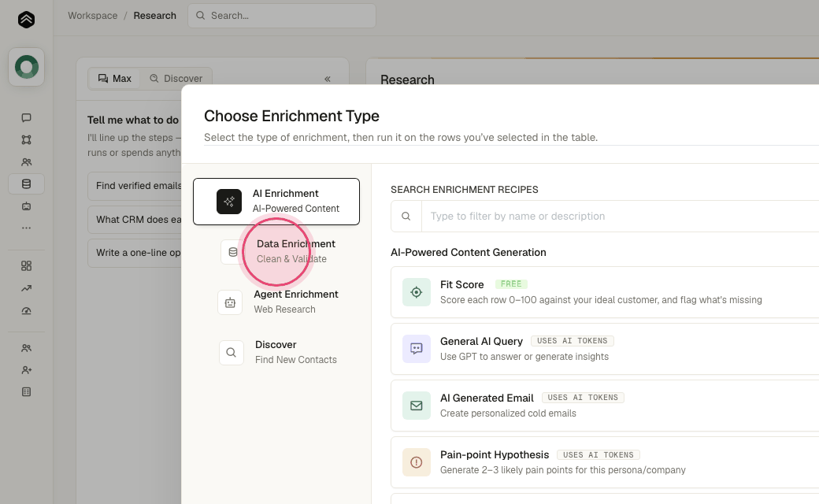The width and height of the screenshot is (819, 504).
Task: Focus the filter by name or description field
Action: click(620, 217)
